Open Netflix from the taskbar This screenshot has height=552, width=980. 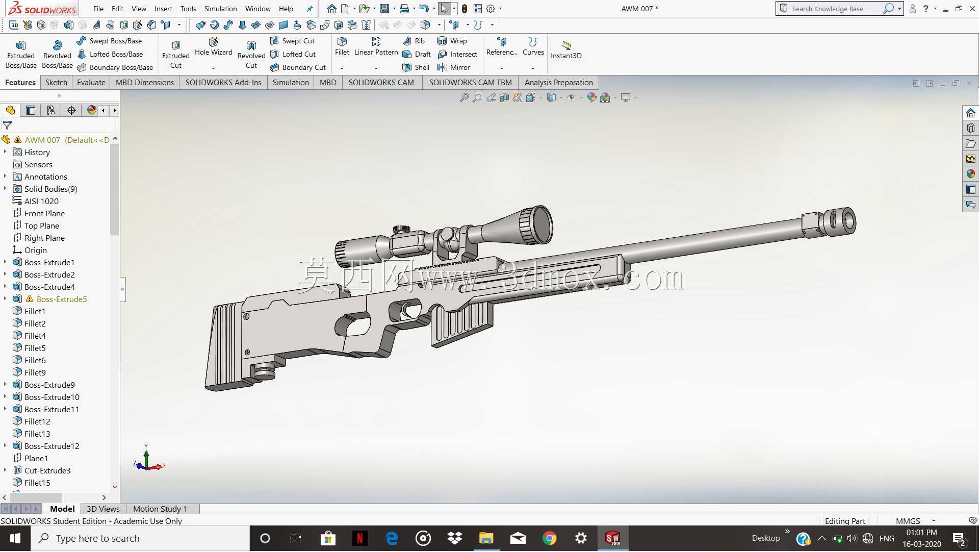pyautogui.click(x=360, y=539)
